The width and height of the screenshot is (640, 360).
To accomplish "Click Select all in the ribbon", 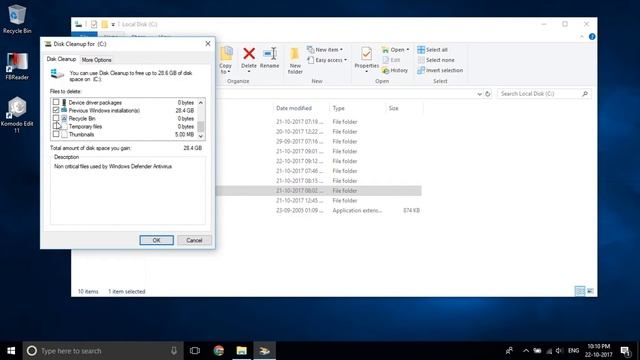I will tap(432, 49).
